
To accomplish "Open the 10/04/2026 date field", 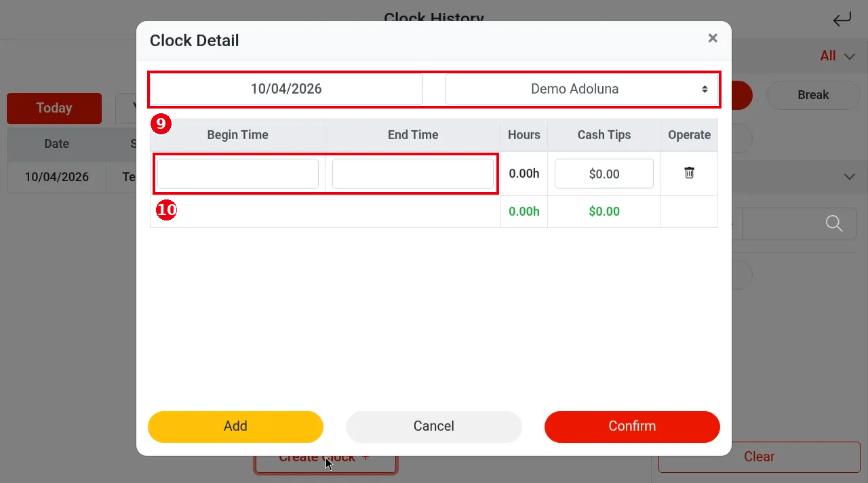I will [x=286, y=89].
